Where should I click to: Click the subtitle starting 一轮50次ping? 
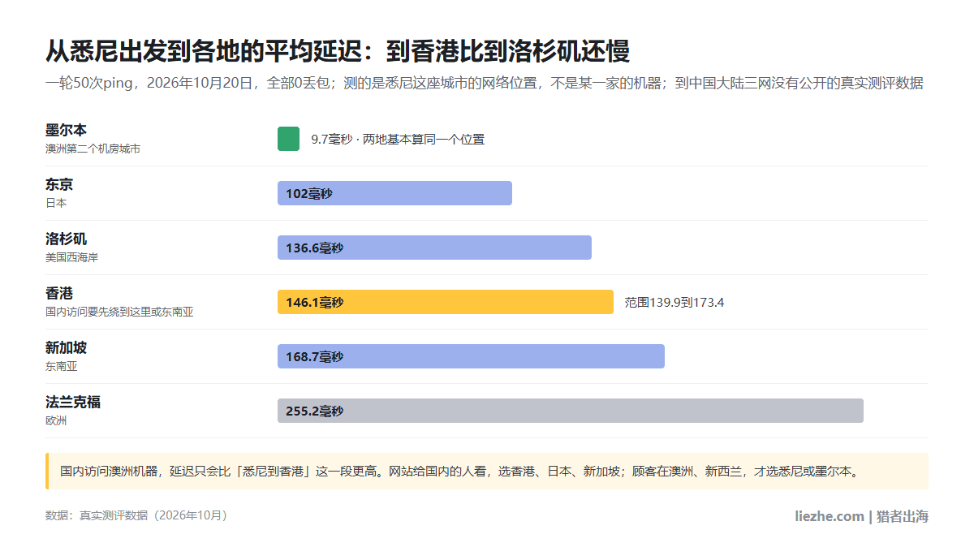[485, 83]
